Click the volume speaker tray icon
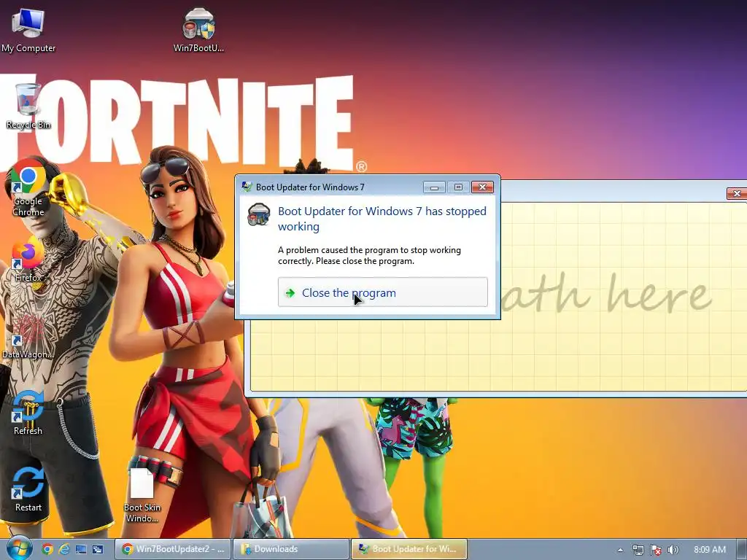 coord(673,550)
